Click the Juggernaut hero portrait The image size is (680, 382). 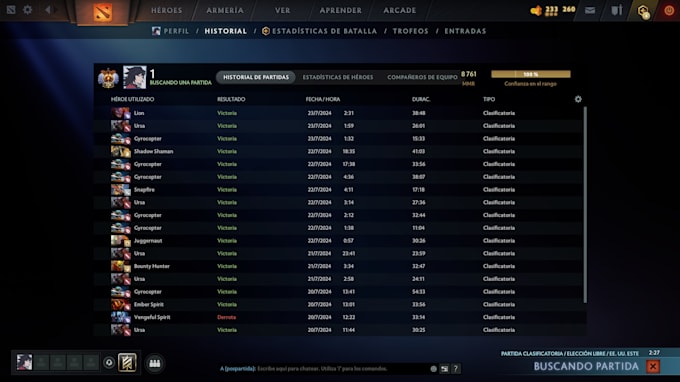coord(121,241)
